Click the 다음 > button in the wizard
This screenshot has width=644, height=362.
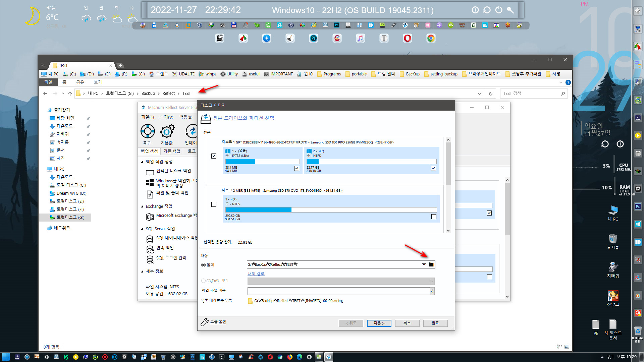click(x=379, y=323)
